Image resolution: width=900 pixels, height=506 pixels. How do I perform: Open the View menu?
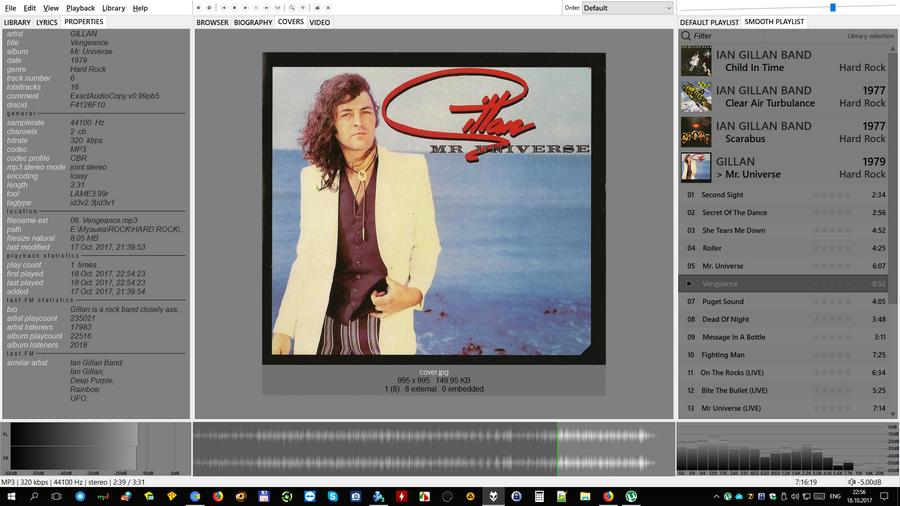(51, 8)
